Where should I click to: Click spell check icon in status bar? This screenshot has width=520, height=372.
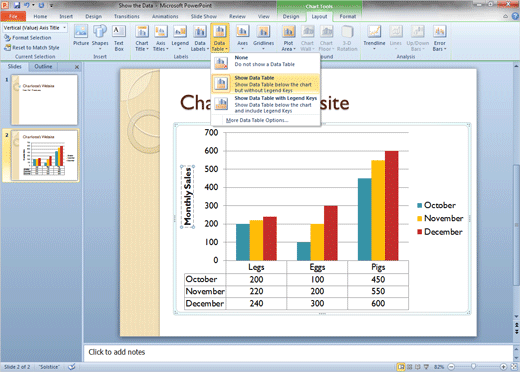tap(72, 367)
